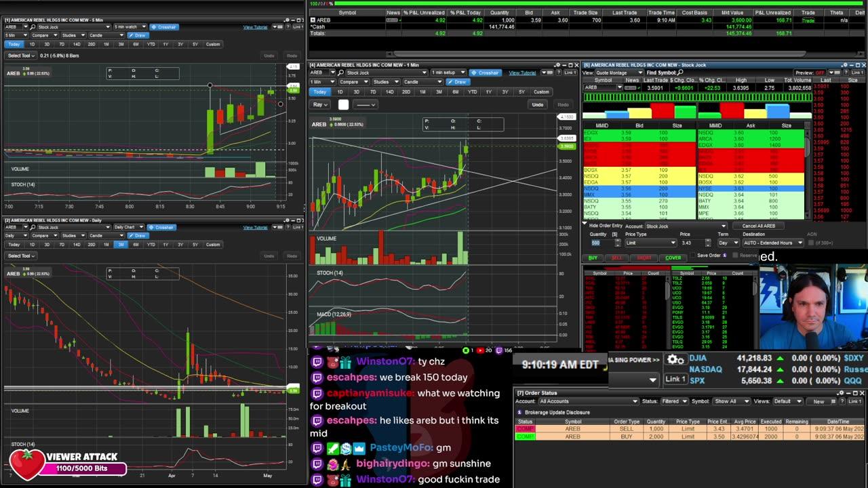Select the 3M range tab in 5 Min chart

point(121,44)
